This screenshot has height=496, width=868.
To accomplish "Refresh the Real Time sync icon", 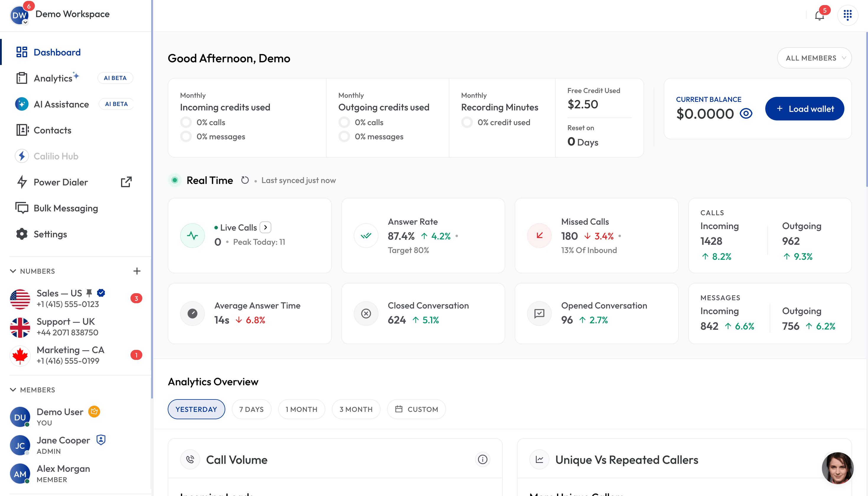I will click(245, 180).
